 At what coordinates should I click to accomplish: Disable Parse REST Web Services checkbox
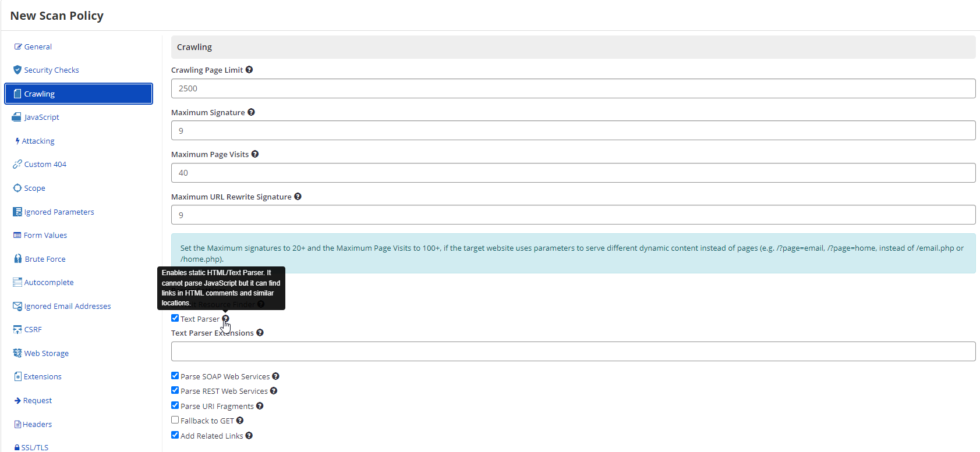click(x=175, y=390)
